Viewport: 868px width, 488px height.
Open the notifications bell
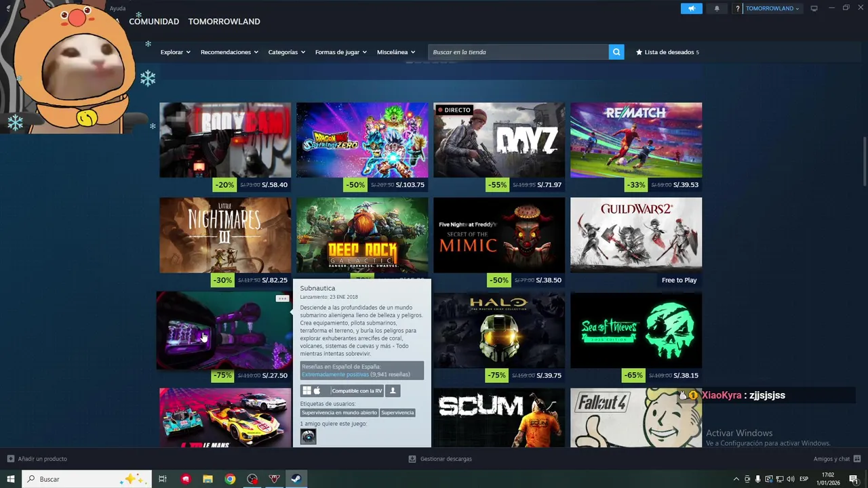tap(717, 8)
